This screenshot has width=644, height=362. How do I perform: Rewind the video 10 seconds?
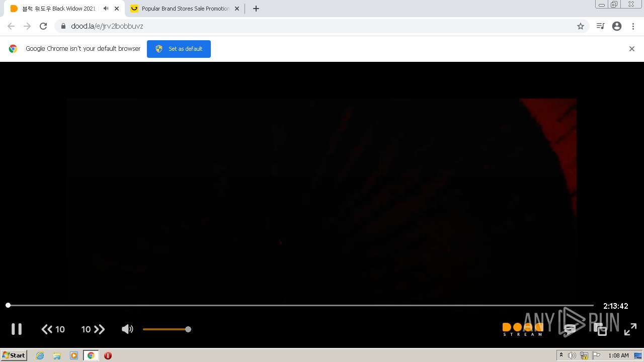click(53, 329)
